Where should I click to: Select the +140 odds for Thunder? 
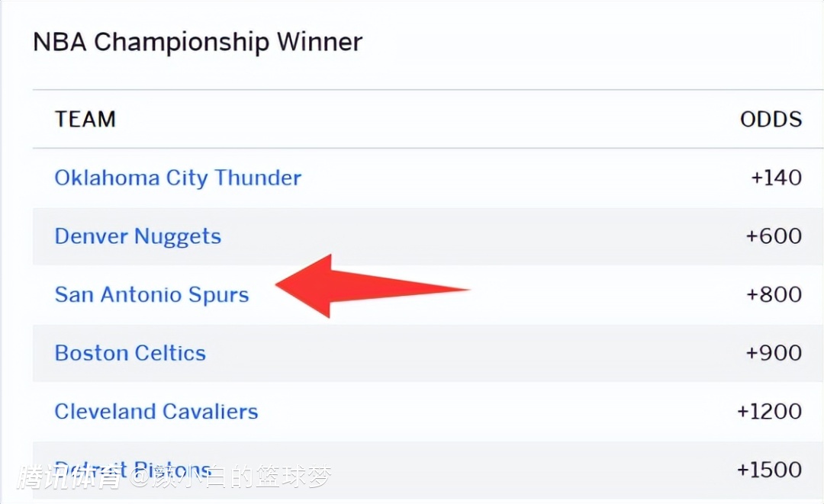click(776, 178)
